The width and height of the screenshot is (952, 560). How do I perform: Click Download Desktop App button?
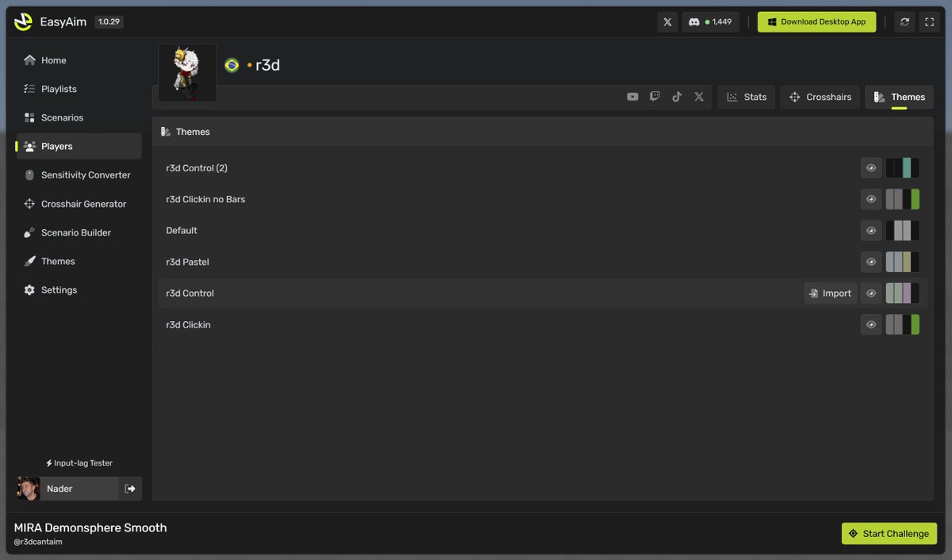tap(816, 22)
